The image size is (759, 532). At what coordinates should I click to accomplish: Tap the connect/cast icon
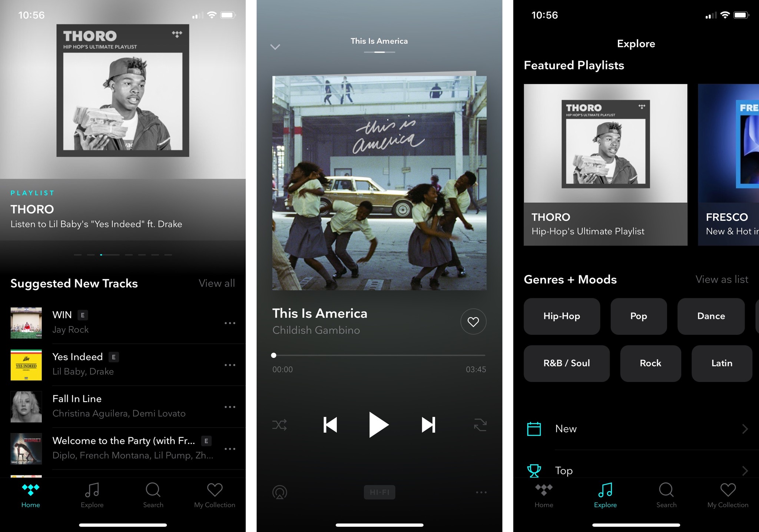(x=280, y=491)
